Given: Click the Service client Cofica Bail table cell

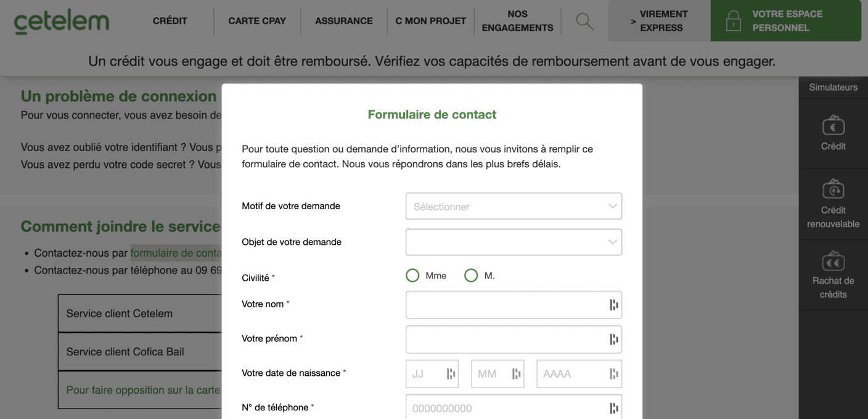Looking at the screenshot, I should 140,352.
